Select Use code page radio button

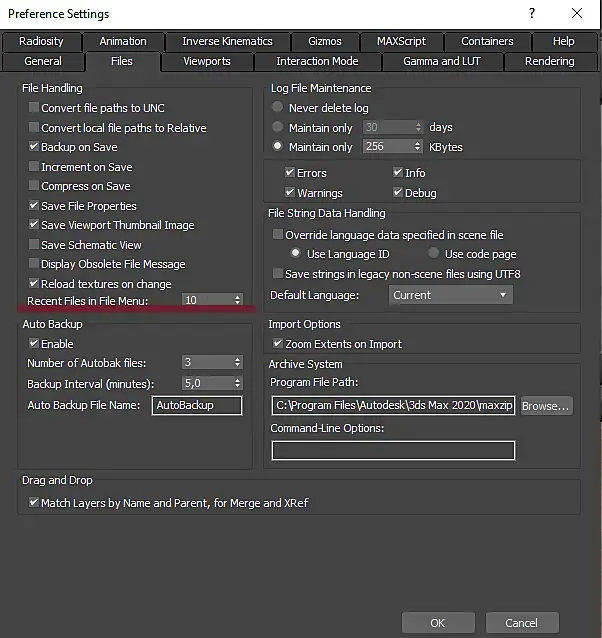click(434, 253)
